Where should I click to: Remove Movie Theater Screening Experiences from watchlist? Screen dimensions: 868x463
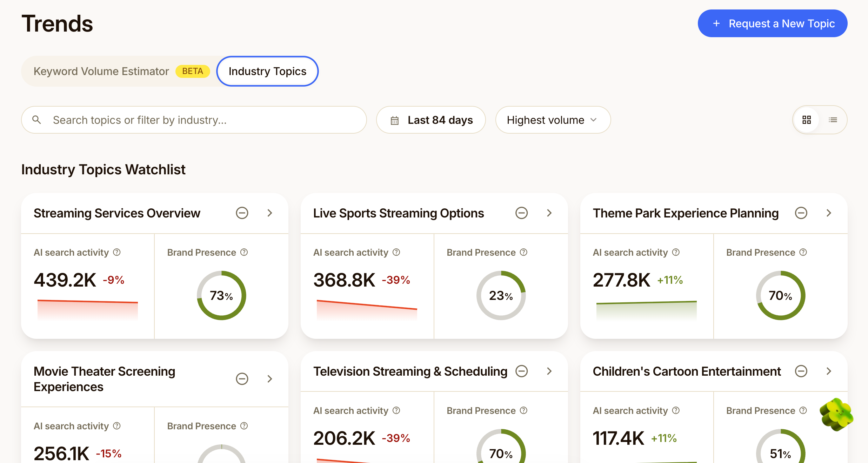click(242, 379)
